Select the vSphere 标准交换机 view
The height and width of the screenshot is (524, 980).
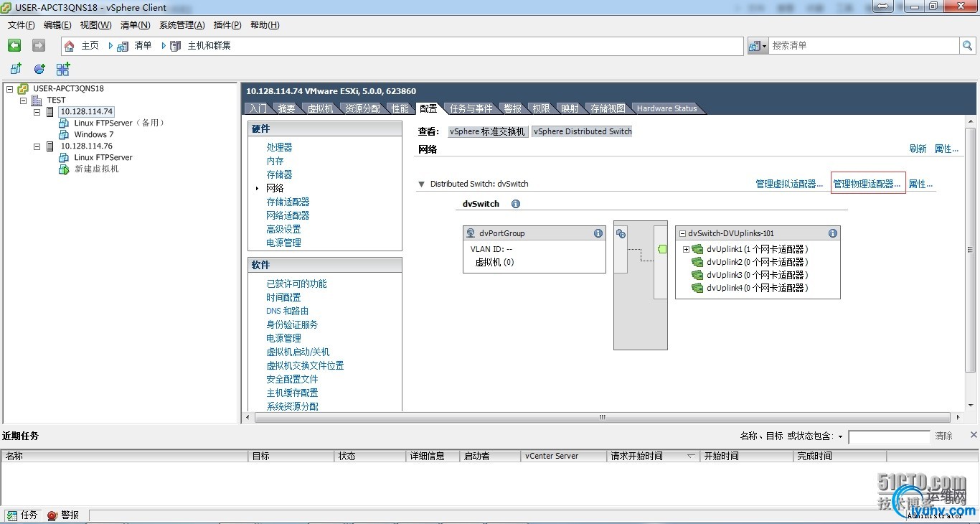coord(488,131)
